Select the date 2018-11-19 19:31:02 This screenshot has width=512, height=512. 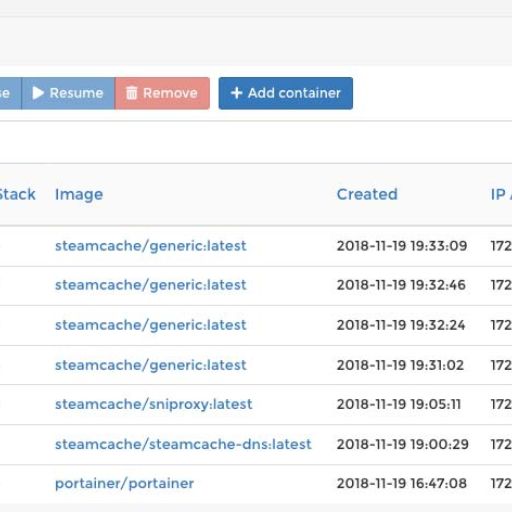(400, 365)
